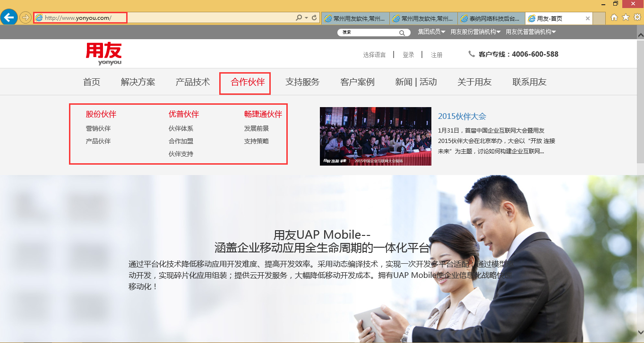Click the 优普伙伴 heading link
The height and width of the screenshot is (343, 644).
click(184, 114)
